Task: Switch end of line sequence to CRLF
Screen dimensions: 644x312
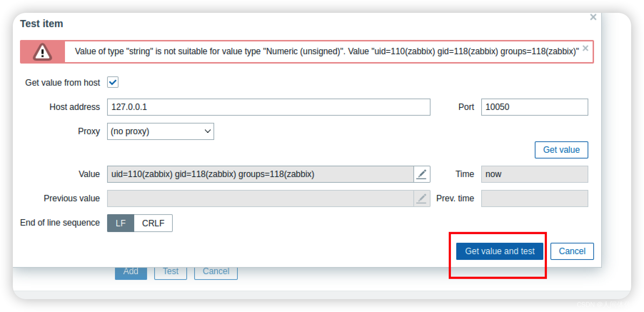Action: point(153,223)
